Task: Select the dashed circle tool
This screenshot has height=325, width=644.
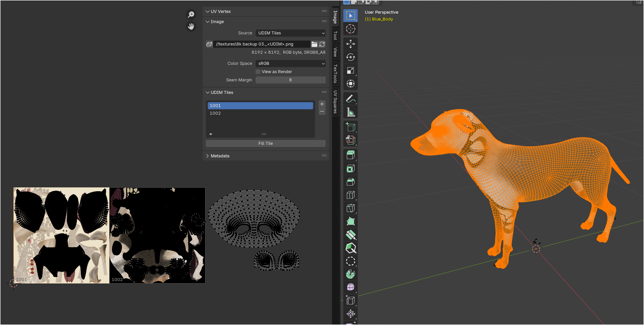Action: pyautogui.click(x=350, y=261)
